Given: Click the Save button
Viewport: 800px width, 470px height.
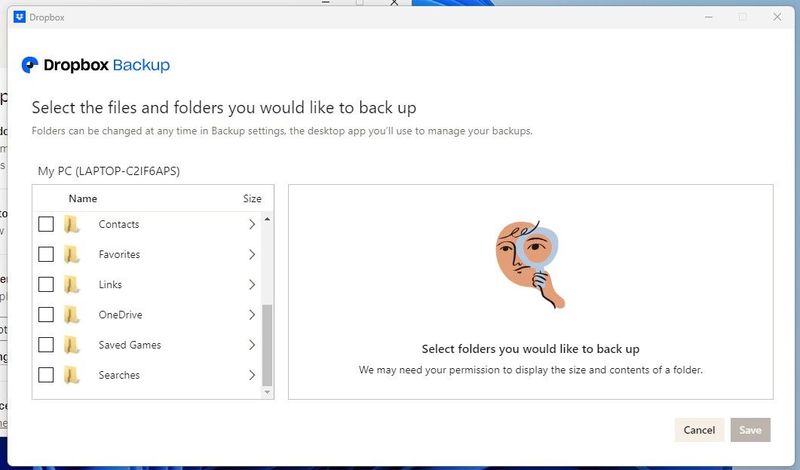Looking at the screenshot, I should click(x=750, y=430).
